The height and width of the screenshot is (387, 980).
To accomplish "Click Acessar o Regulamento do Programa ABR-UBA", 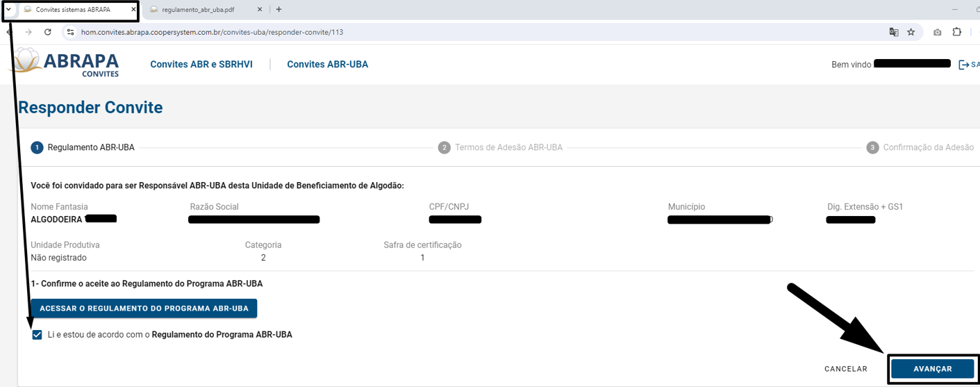I will tap(144, 308).
